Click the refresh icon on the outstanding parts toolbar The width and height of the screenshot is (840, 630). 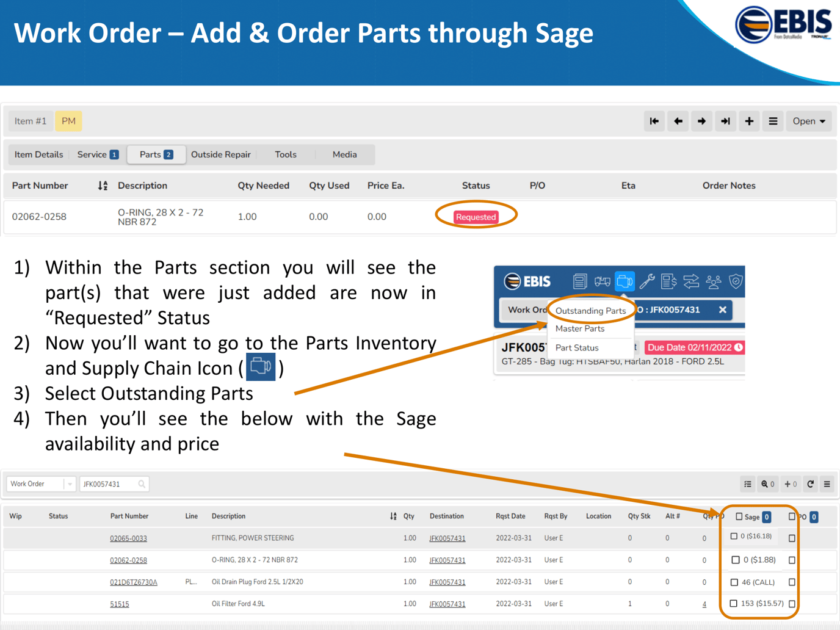coord(811,484)
